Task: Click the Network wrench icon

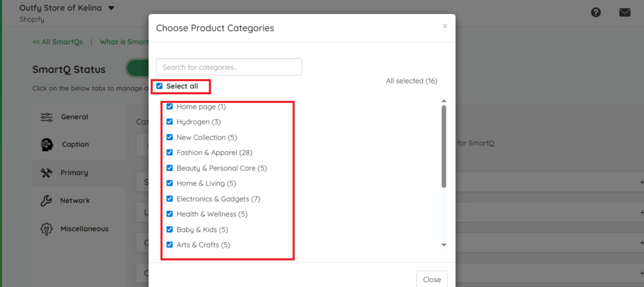Action: pos(47,201)
